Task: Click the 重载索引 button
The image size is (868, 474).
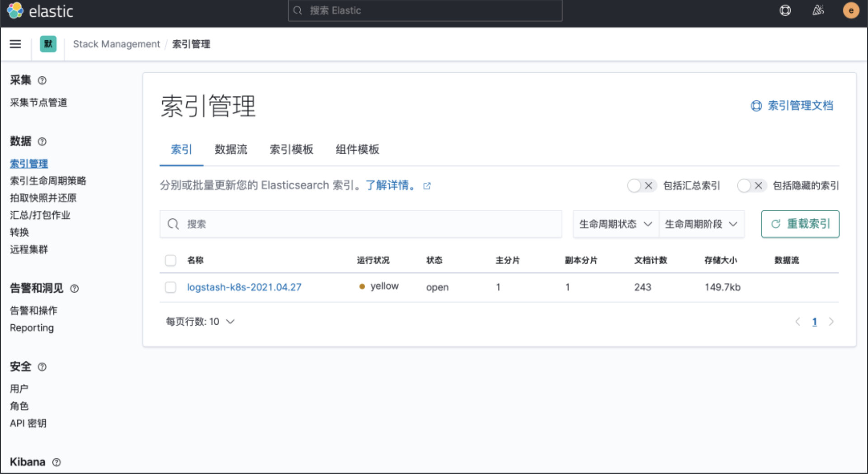Action: (800, 224)
